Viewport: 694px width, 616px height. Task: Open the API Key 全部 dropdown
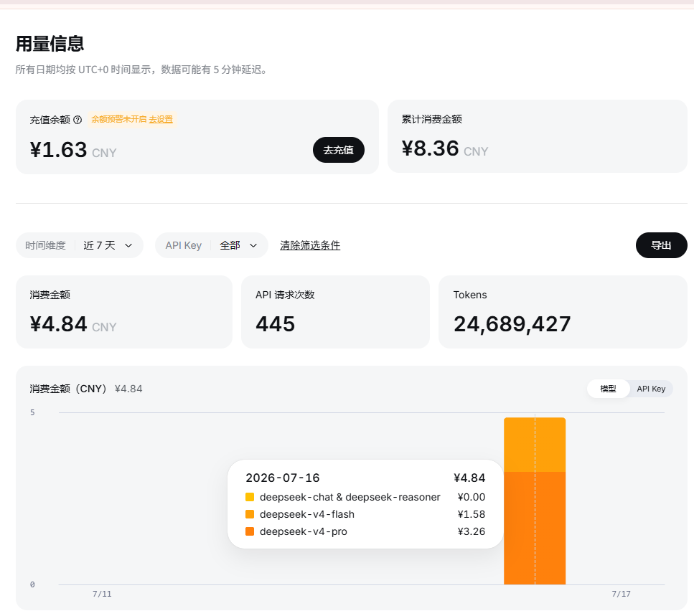coord(212,245)
